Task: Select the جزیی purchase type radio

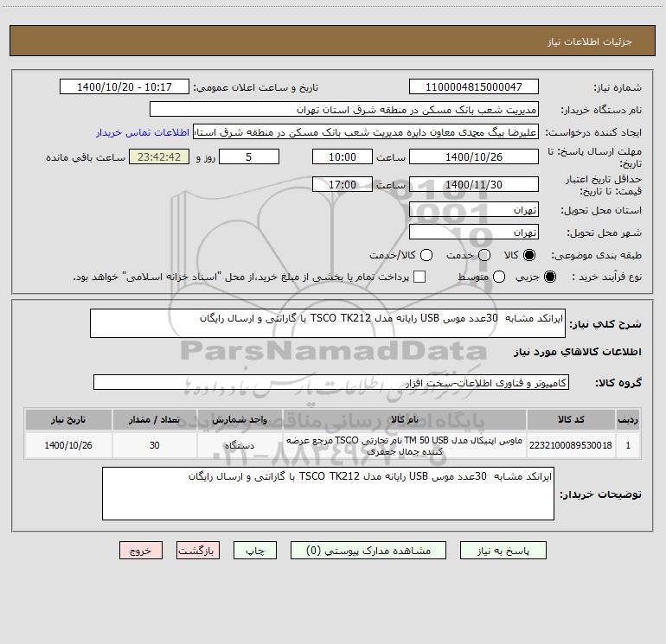Action: tap(549, 277)
